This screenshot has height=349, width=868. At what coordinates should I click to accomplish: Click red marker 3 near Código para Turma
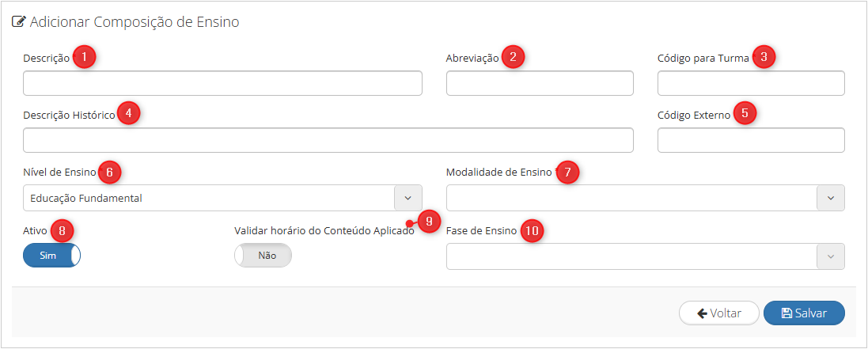click(764, 57)
